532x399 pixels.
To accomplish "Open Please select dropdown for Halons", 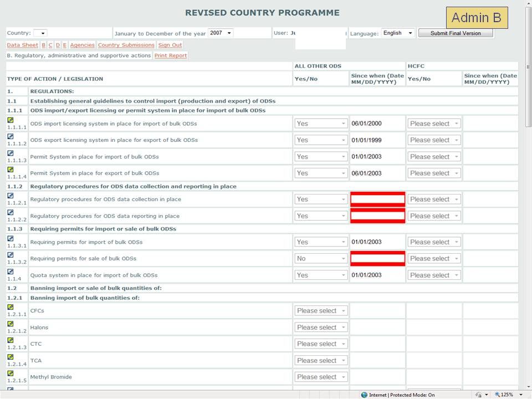I will 321,328.
